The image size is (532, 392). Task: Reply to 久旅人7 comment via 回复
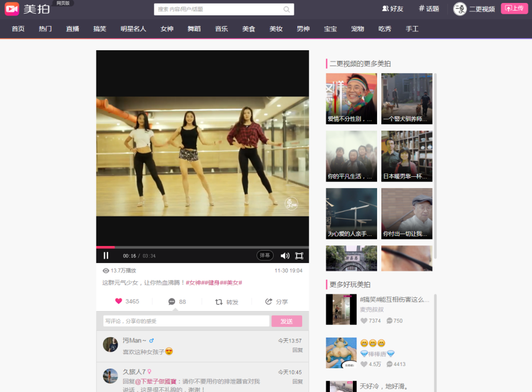pos(297,381)
